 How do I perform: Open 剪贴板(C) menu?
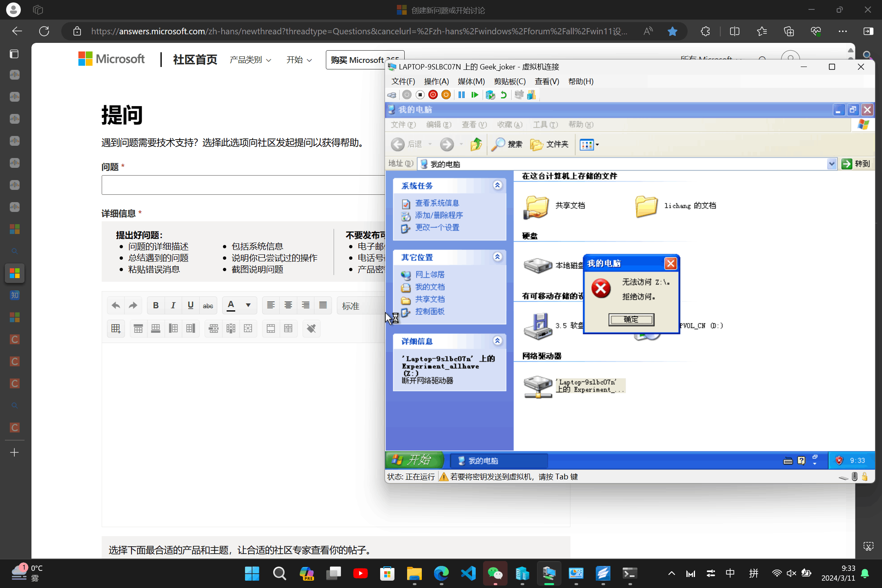(510, 81)
